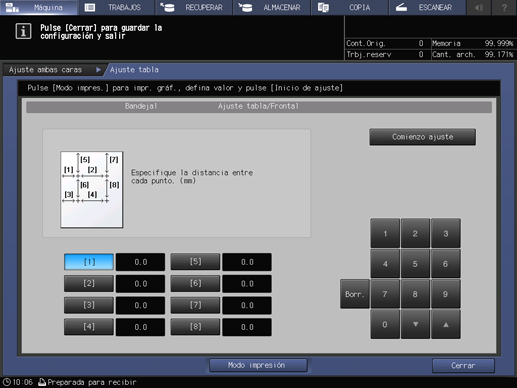Decrease value with down arrow key
Image resolution: width=517 pixels, height=388 pixels.
pos(415,324)
